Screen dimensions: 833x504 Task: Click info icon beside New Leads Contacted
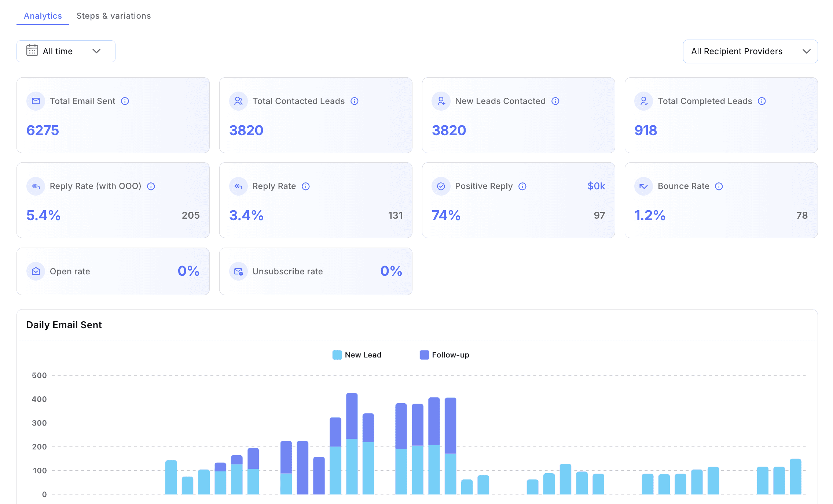(555, 101)
